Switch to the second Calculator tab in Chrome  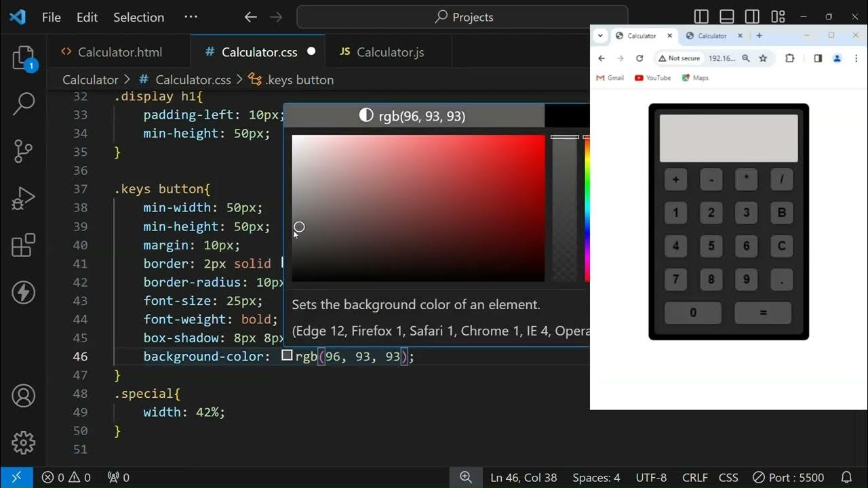(712, 36)
